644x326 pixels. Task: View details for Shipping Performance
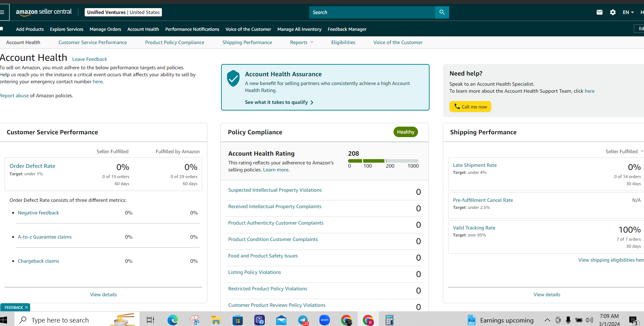coord(547,295)
